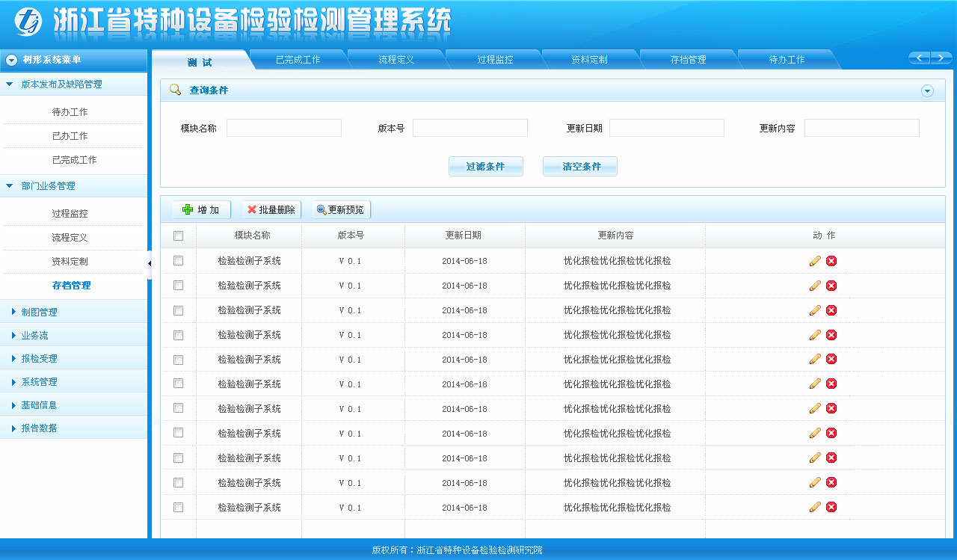
Task: Check the third data row checkbox
Action: 178,310
